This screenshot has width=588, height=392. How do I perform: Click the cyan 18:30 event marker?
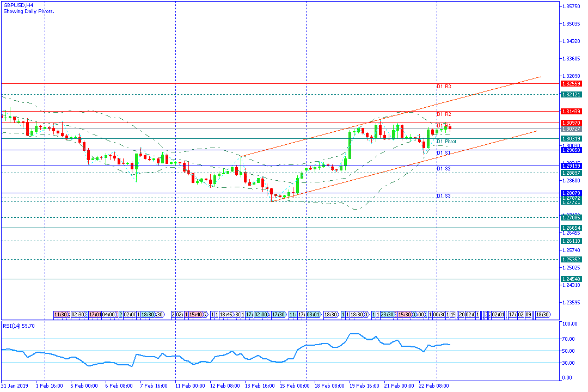coord(148,314)
